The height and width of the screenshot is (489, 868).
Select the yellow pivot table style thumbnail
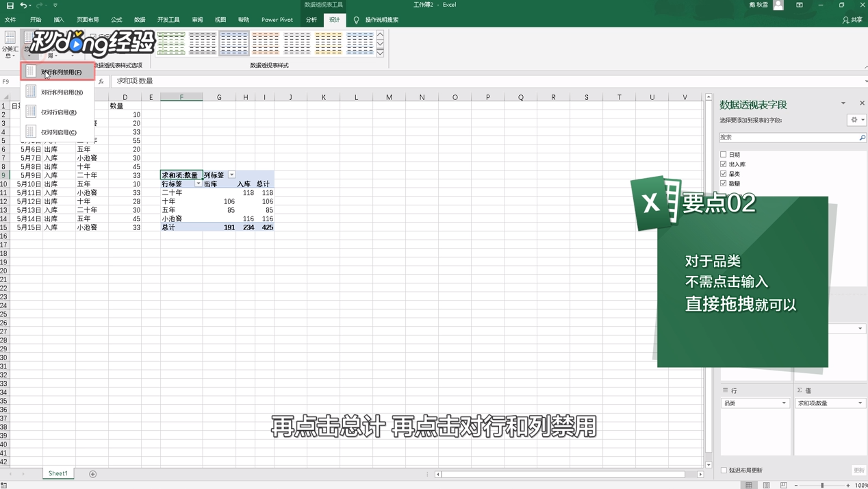pos(329,44)
